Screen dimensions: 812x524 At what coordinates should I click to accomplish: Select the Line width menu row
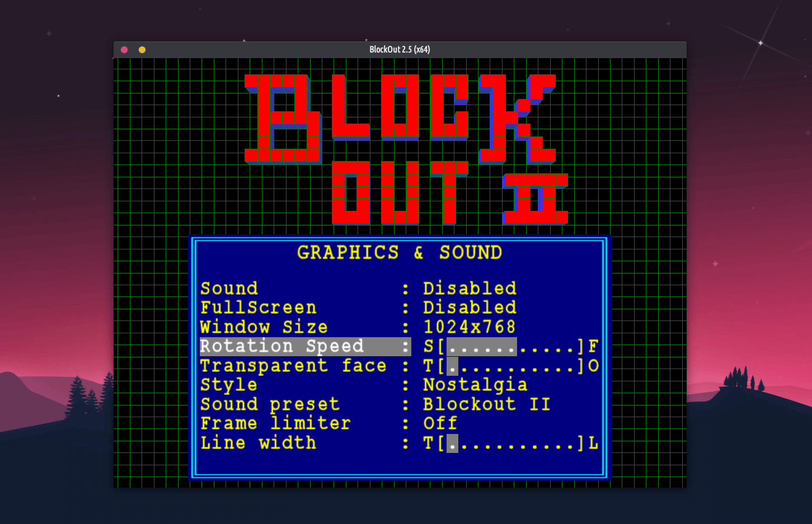(x=400, y=443)
